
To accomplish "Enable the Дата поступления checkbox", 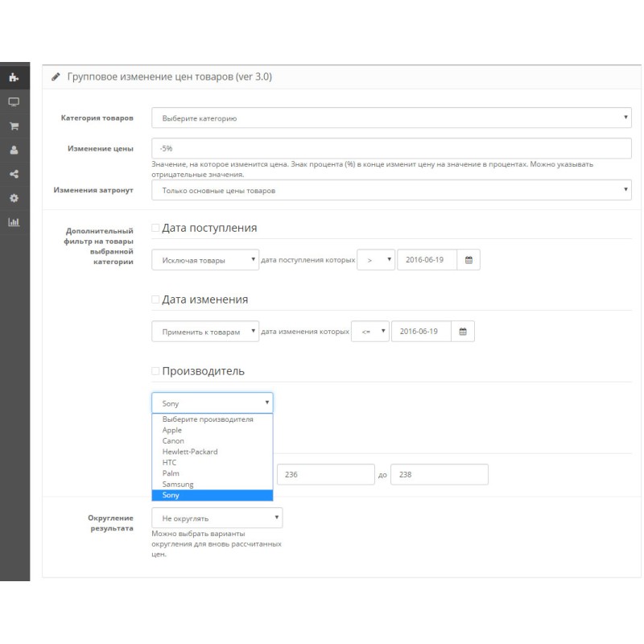I will (156, 228).
